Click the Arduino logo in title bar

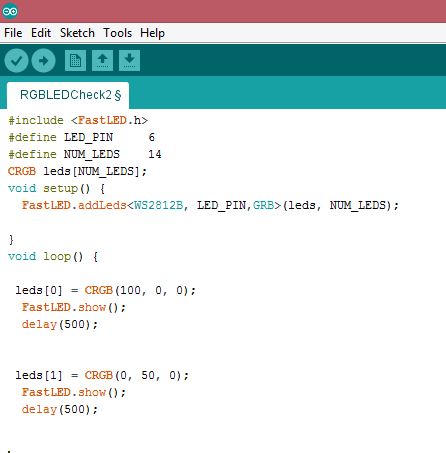point(10,11)
